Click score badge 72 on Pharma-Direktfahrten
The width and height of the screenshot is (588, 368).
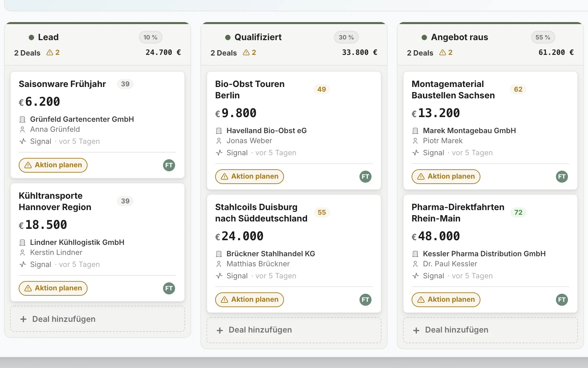pyautogui.click(x=519, y=212)
